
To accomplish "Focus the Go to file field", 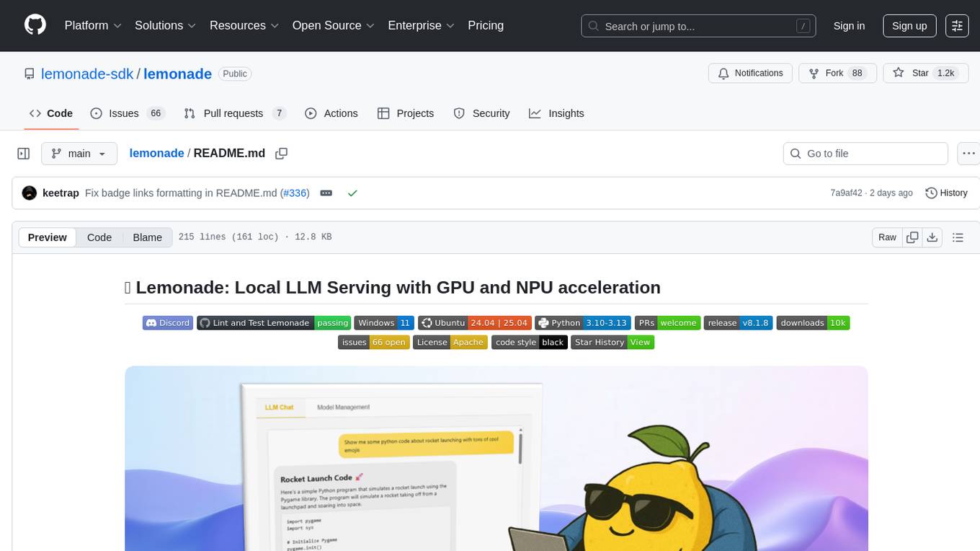I will pos(865,154).
